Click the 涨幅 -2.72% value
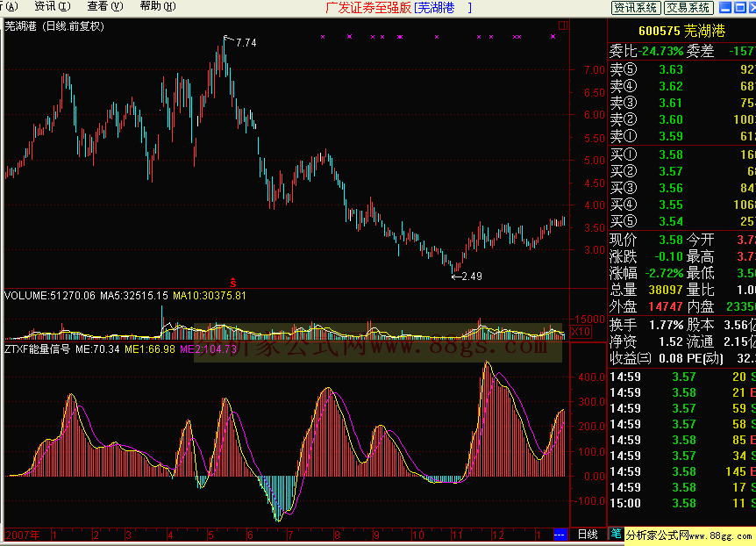This screenshot has height=546, width=756. click(665, 273)
